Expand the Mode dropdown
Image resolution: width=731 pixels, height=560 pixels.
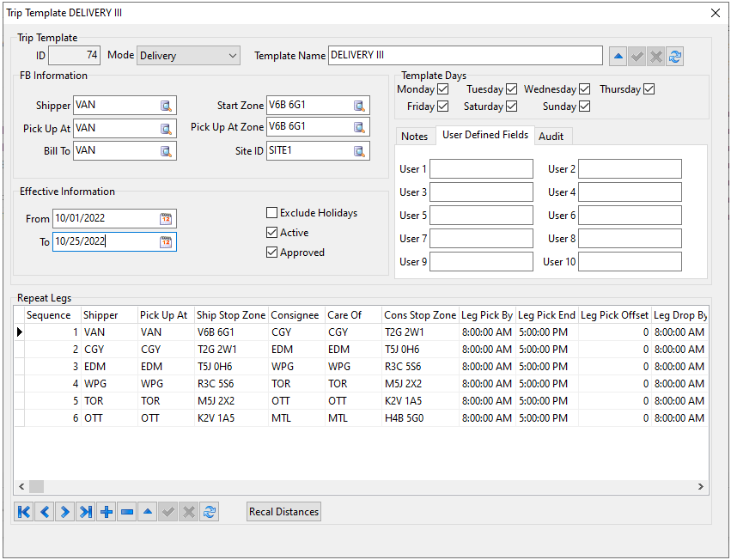coord(233,56)
